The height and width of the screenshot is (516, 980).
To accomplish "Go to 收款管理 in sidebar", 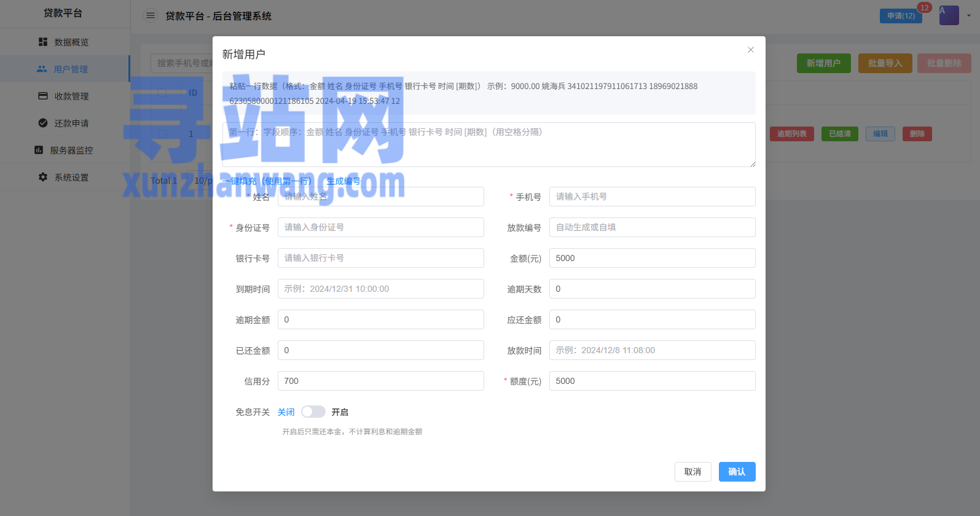I will 65,96.
